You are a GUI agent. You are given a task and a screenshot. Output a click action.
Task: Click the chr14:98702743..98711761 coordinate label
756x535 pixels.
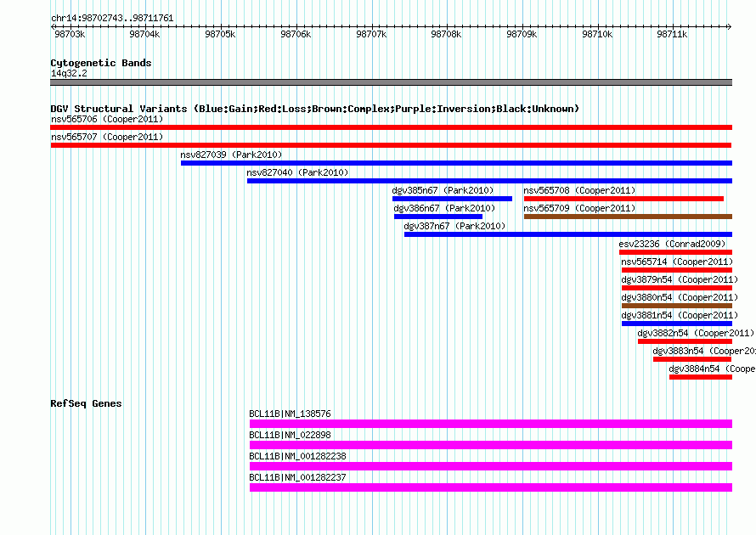point(112,19)
